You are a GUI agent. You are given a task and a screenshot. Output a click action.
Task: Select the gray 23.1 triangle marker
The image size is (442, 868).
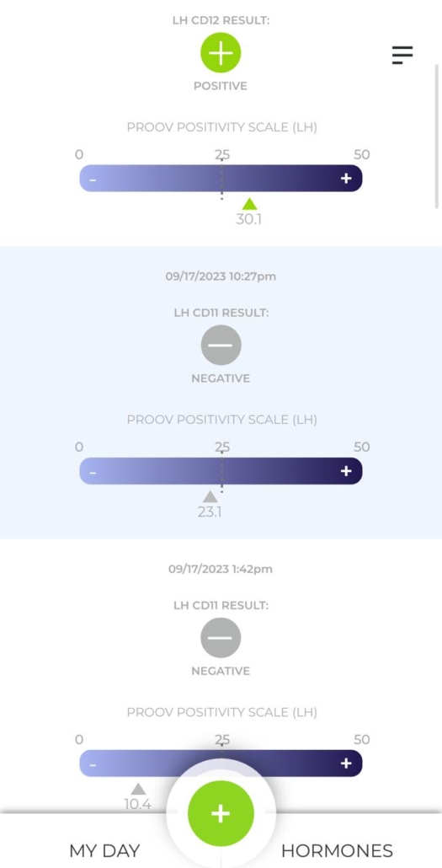(210, 496)
